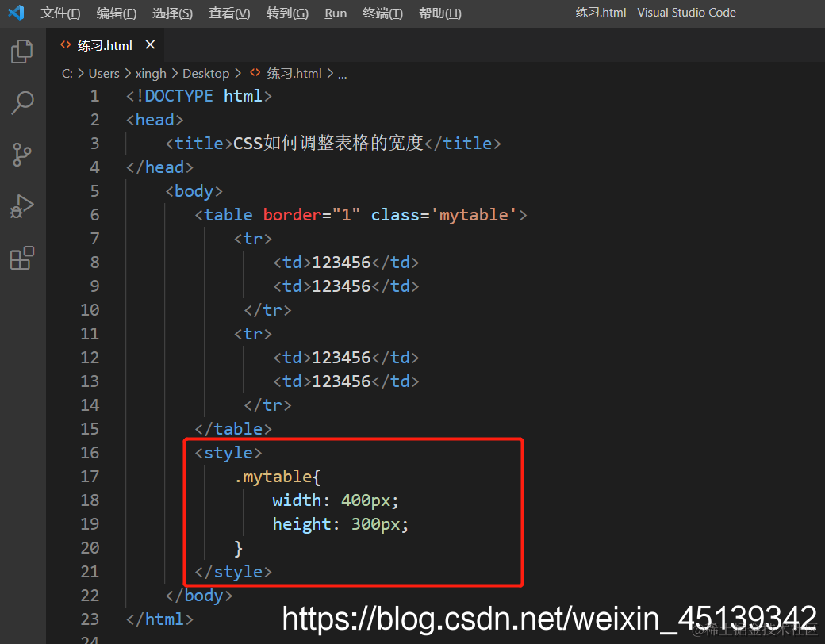Close the 练习.html editor tab
The width and height of the screenshot is (825, 644).
point(150,44)
